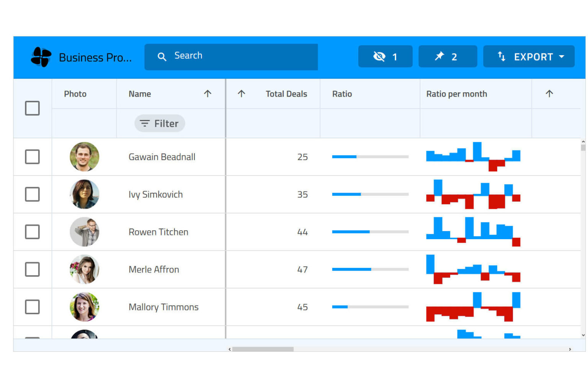The width and height of the screenshot is (588, 379).
Task: Click the magnifier icon in the search bar
Action: click(x=162, y=56)
